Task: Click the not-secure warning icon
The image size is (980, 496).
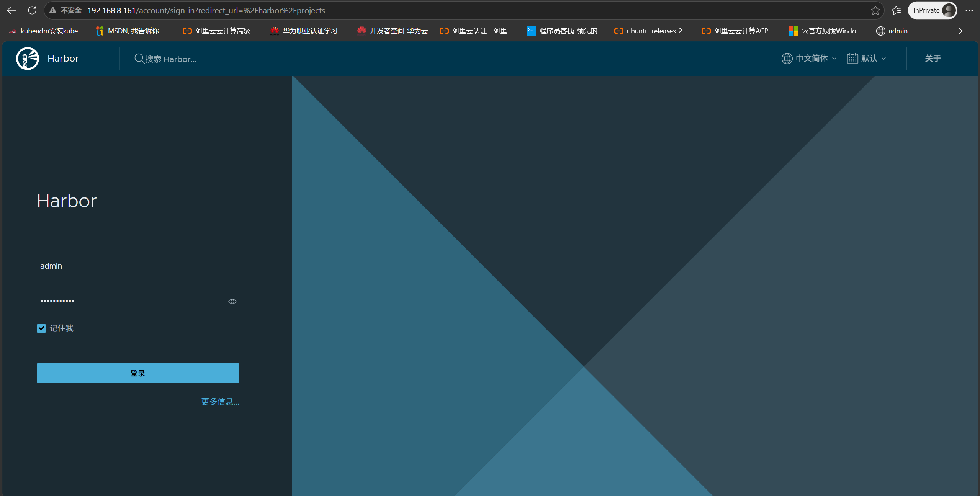Action: pyautogui.click(x=53, y=10)
